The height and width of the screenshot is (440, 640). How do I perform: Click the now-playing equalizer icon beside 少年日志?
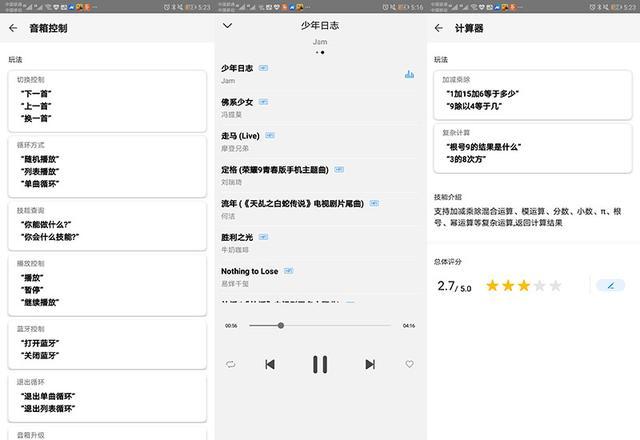(409, 74)
